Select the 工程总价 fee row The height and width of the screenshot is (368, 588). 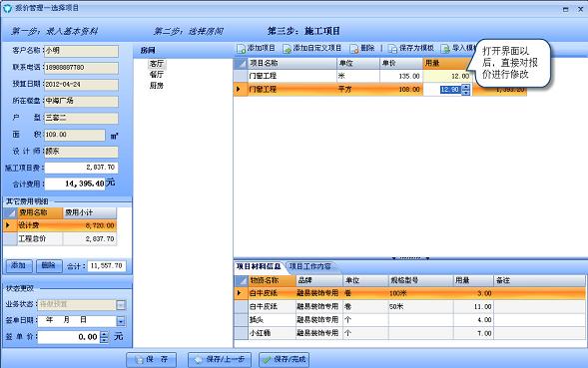60,238
